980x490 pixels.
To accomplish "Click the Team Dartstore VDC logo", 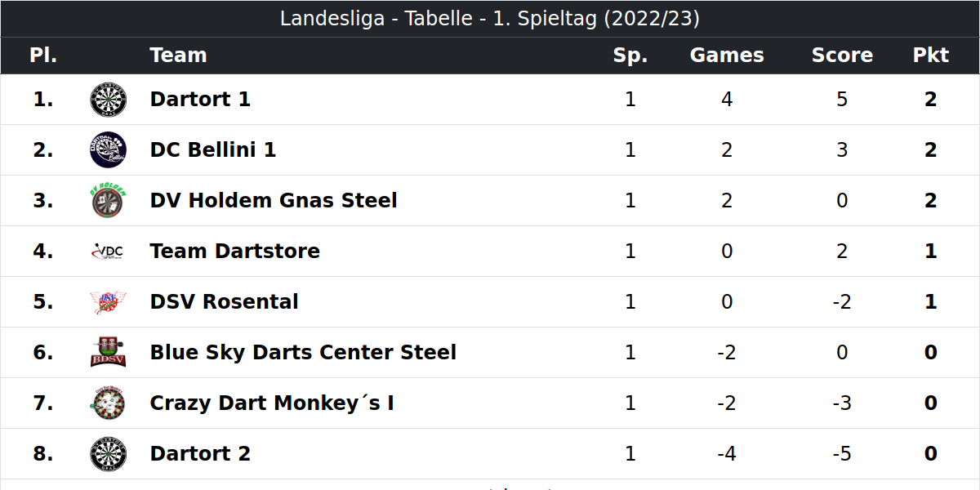I will [108, 252].
